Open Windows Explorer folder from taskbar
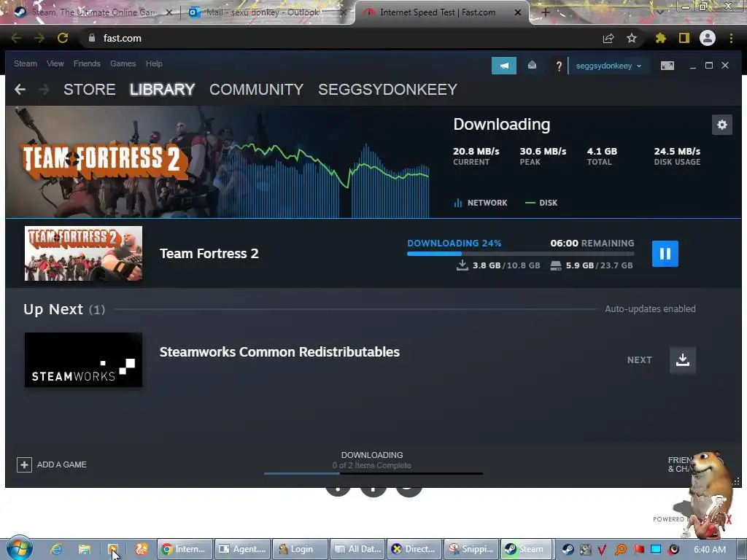Screen dimensions: 747x560 pyautogui.click(x=85, y=549)
